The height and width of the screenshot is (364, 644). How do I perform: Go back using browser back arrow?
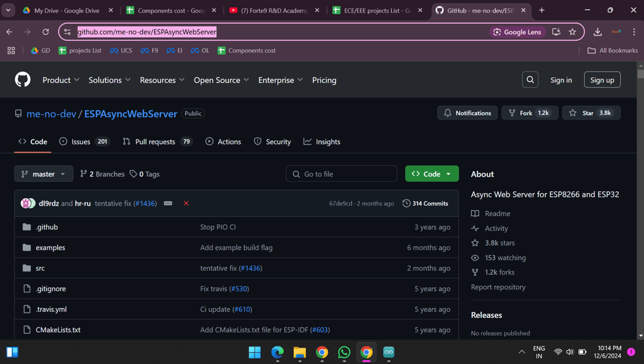click(9, 31)
